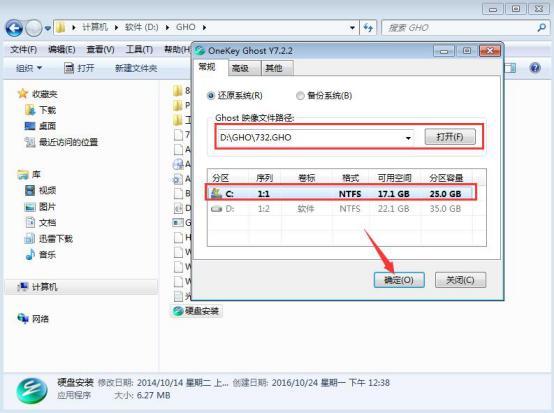Open the recent locations dropdown beside the navigation arrows

[x=48, y=28]
